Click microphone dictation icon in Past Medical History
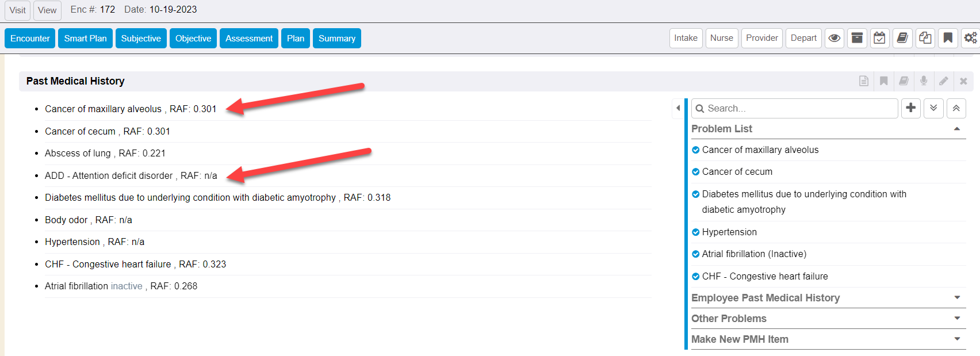The height and width of the screenshot is (356, 980). (924, 81)
